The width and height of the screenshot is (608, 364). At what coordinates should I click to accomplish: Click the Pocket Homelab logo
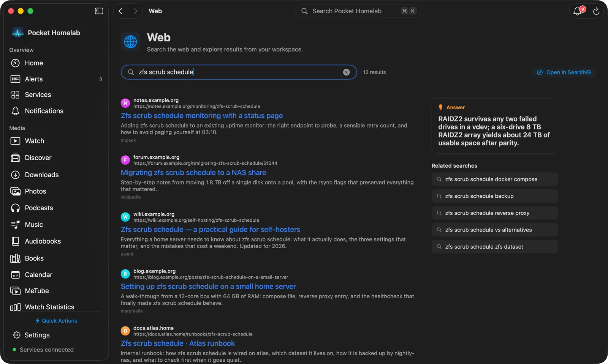pos(17,33)
